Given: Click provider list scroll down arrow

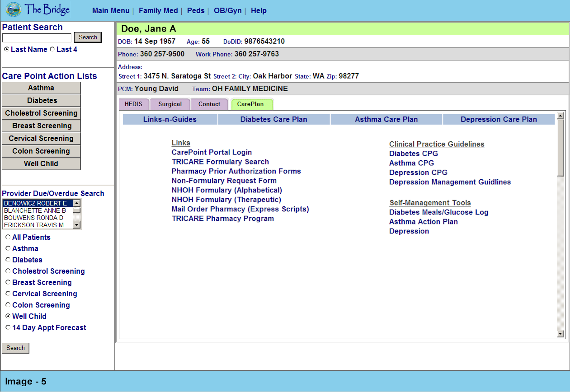Looking at the screenshot, I should pyautogui.click(x=77, y=225).
